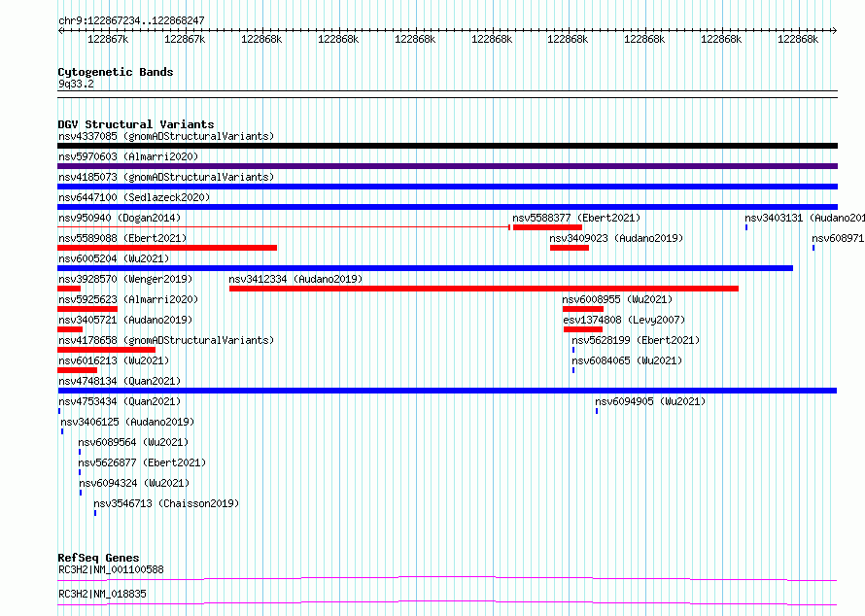Viewport: 865px width, 616px height.
Task: Click the nsv4178658 gnomADStructuralVariants label
Action: (166, 340)
